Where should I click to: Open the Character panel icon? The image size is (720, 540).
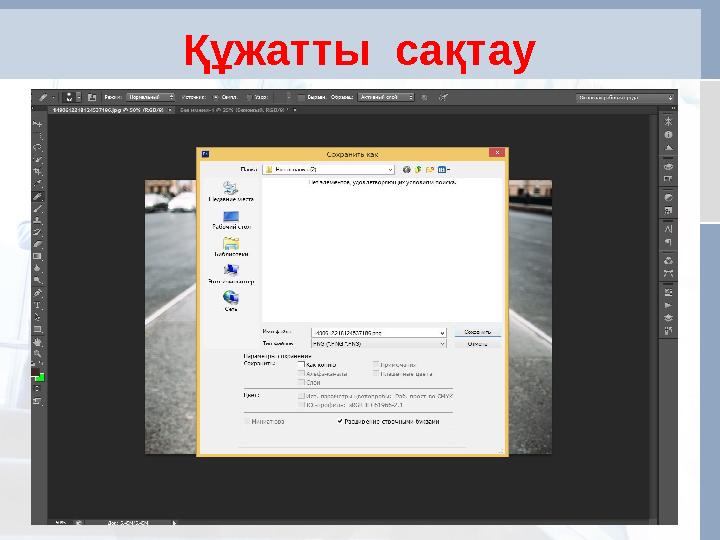(x=668, y=229)
